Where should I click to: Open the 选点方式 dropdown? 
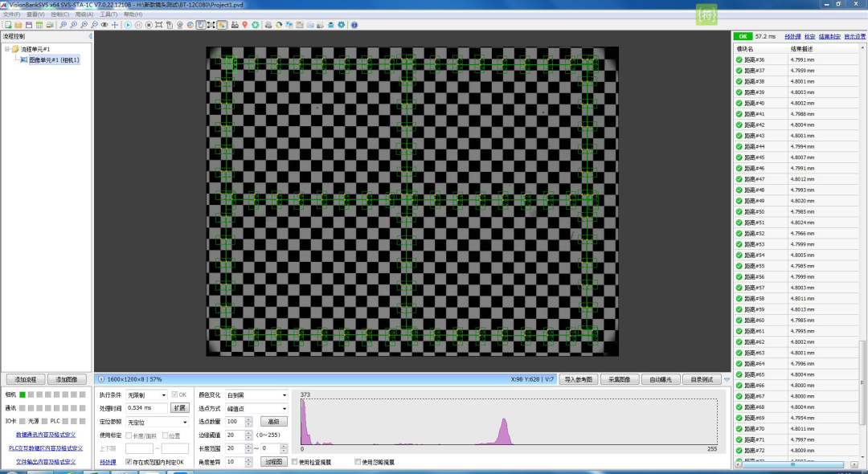point(257,409)
